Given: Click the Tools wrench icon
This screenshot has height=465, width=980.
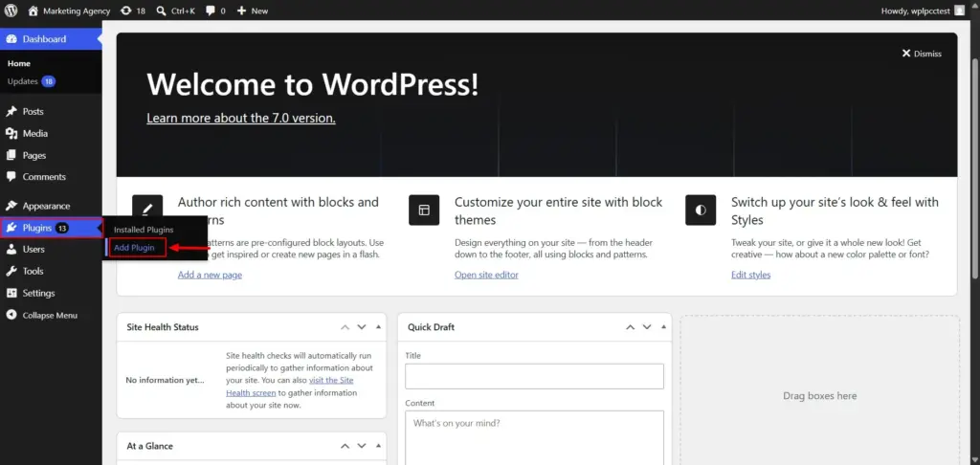Looking at the screenshot, I should (11, 271).
